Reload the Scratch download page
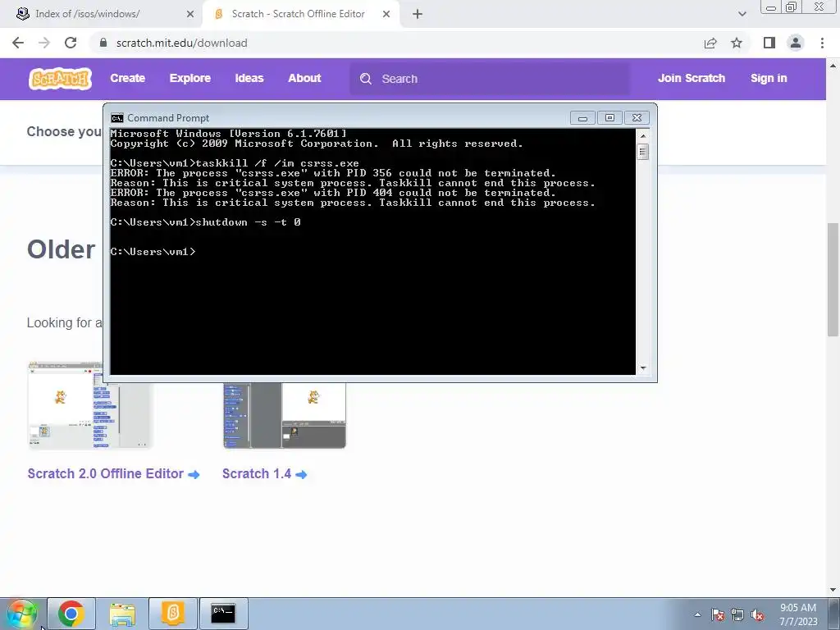Image resolution: width=840 pixels, height=630 pixels. point(71,43)
